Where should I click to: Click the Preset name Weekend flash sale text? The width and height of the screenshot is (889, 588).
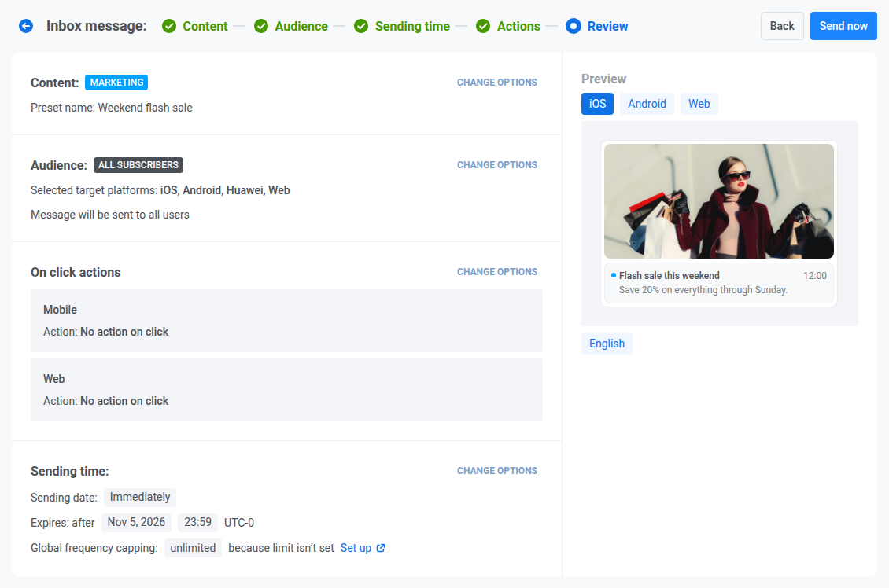coord(112,108)
